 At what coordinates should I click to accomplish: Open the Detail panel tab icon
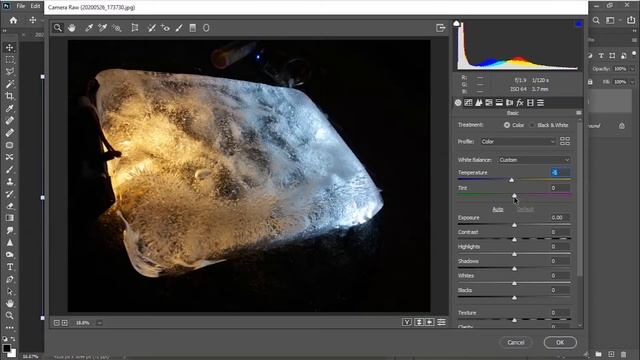click(478, 102)
